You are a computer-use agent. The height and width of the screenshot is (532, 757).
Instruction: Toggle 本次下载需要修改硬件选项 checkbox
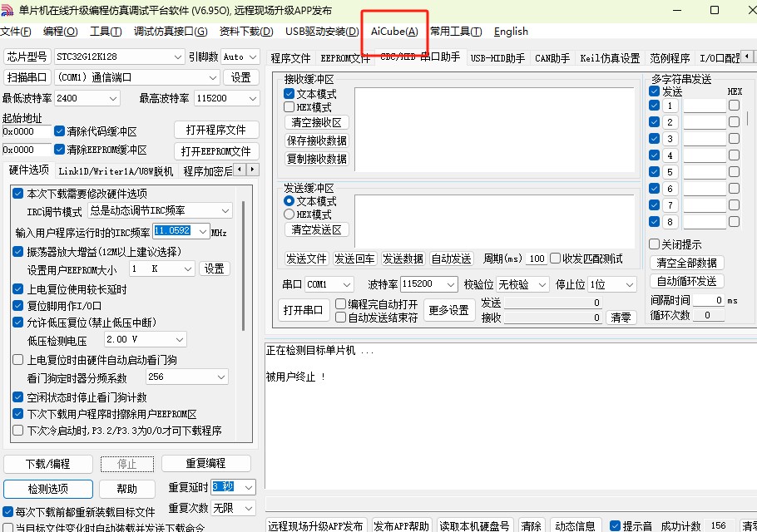(17, 194)
